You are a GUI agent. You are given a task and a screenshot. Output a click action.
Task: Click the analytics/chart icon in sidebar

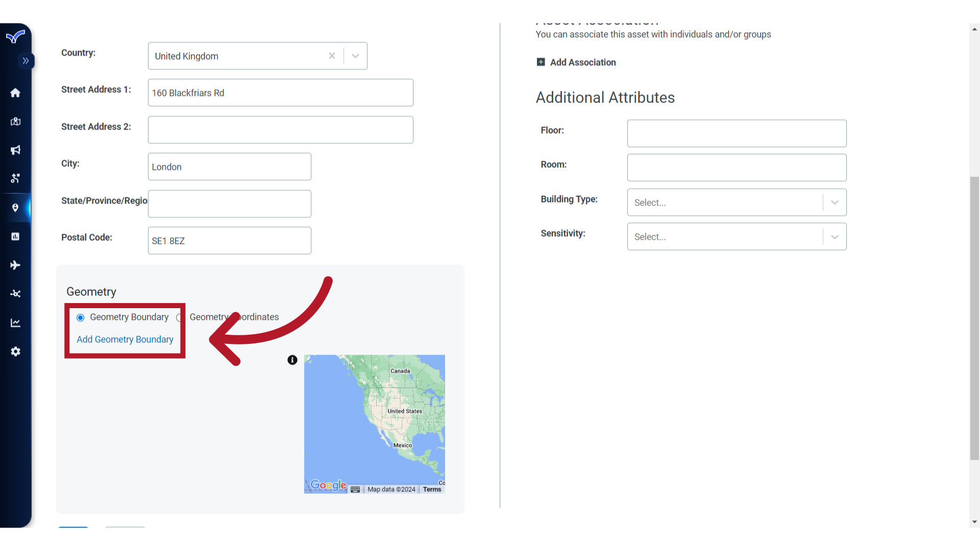click(15, 323)
